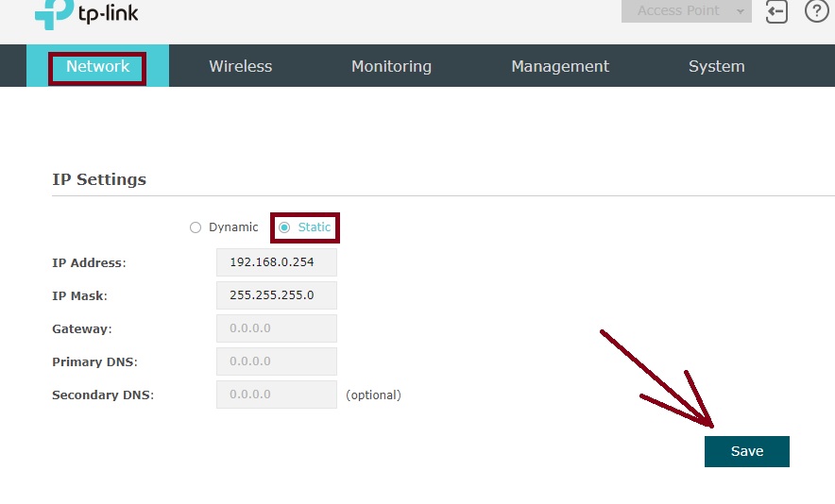Select the Dynamic IP radio button
The height and width of the screenshot is (504, 835).
(x=196, y=227)
